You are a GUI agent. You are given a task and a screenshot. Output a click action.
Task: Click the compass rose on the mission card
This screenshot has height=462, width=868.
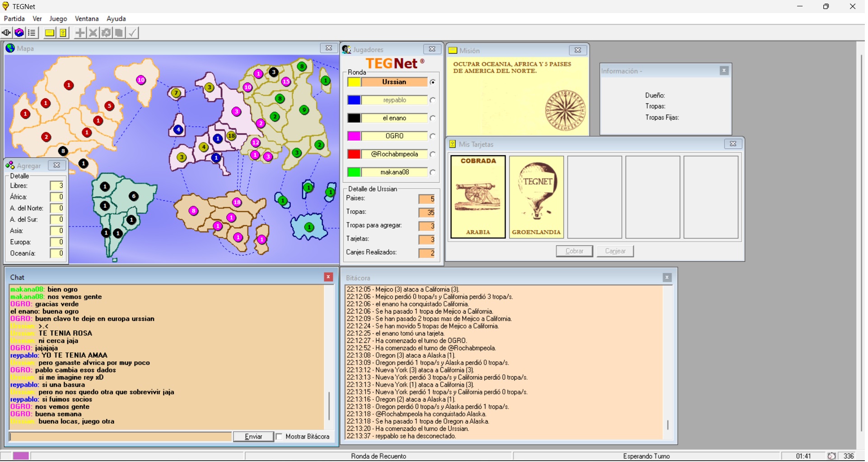point(565,110)
